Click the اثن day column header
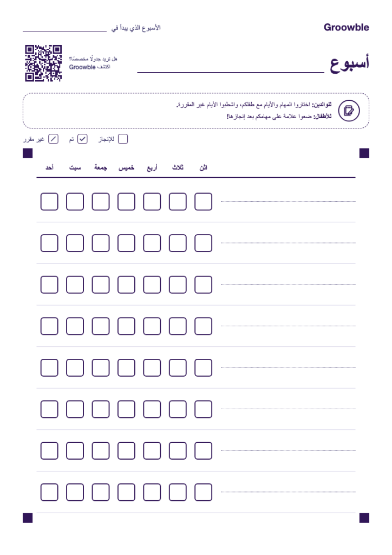Viewport: 392px width, 555px height. (203, 167)
